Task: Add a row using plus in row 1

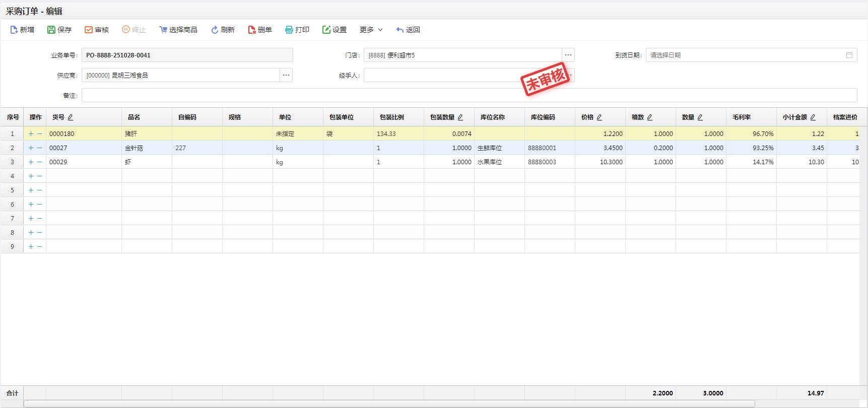Action: [x=31, y=134]
